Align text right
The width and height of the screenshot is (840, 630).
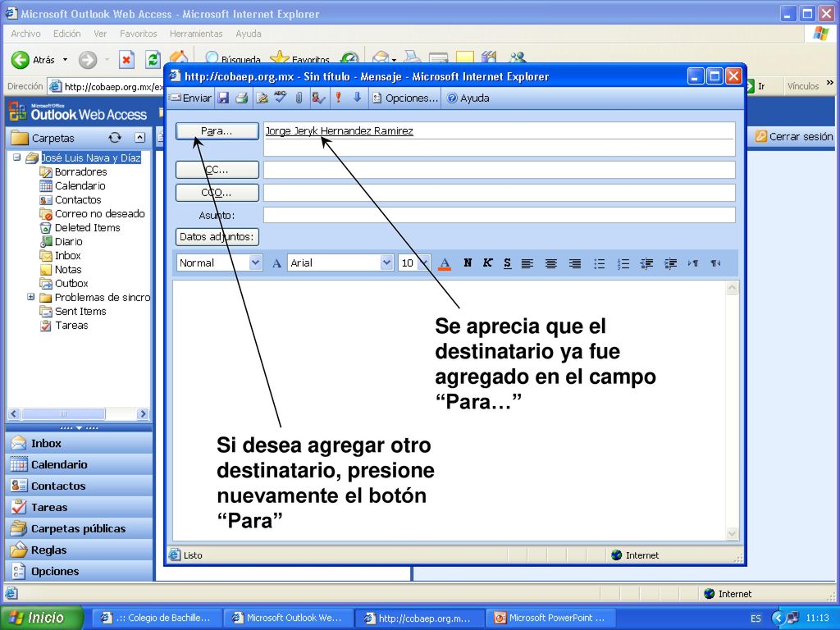point(575,263)
